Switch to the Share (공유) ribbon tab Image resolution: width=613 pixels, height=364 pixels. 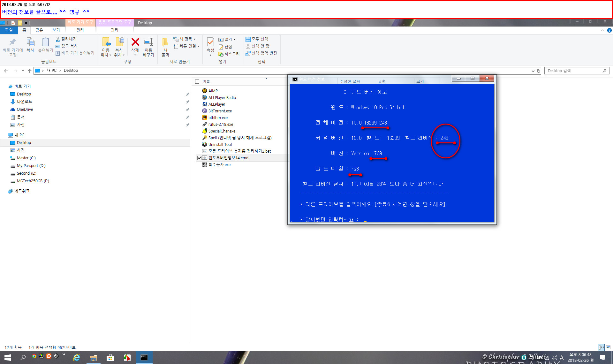point(39,30)
